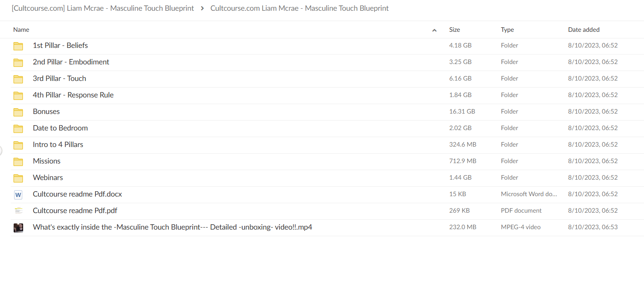This screenshot has width=644, height=306.
Task: Open the Missions folder name
Action: [47, 161]
